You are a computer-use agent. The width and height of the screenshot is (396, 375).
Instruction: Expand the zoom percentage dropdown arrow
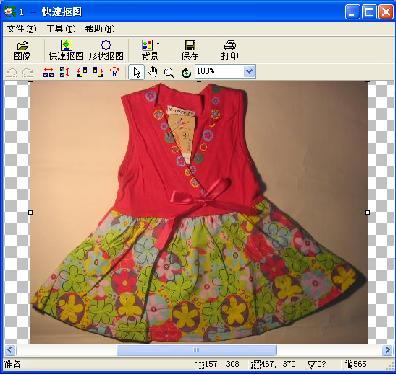(x=249, y=71)
